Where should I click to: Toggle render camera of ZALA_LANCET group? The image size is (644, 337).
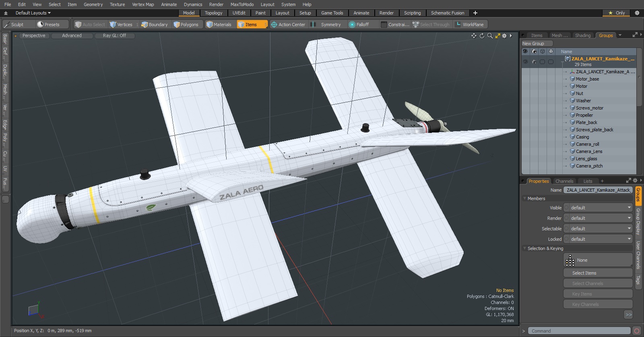point(534,62)
